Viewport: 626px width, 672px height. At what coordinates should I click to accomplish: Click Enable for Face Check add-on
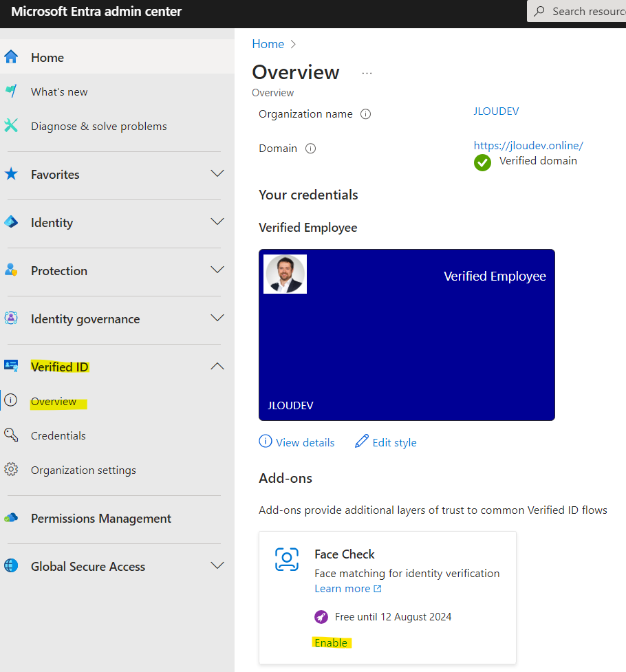click(331, 642)
